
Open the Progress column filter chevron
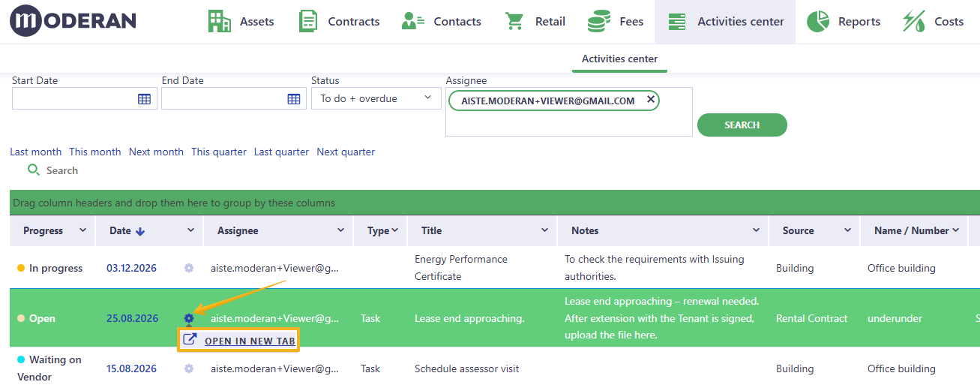point(82,230)
